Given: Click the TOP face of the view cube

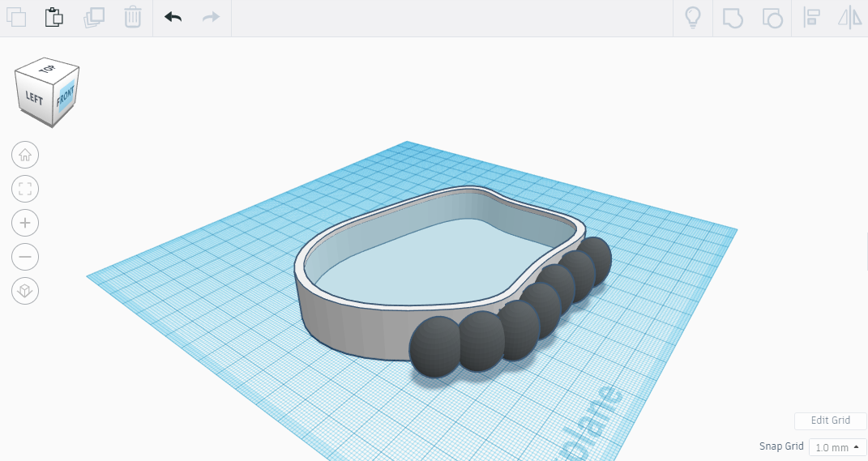Looking at the screenshot, I should coord(48,69).
